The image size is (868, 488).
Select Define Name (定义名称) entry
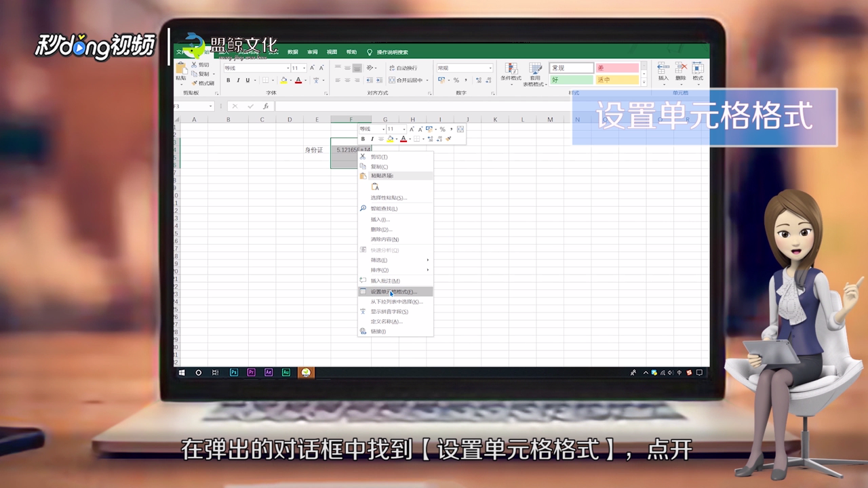click(395, 321)
